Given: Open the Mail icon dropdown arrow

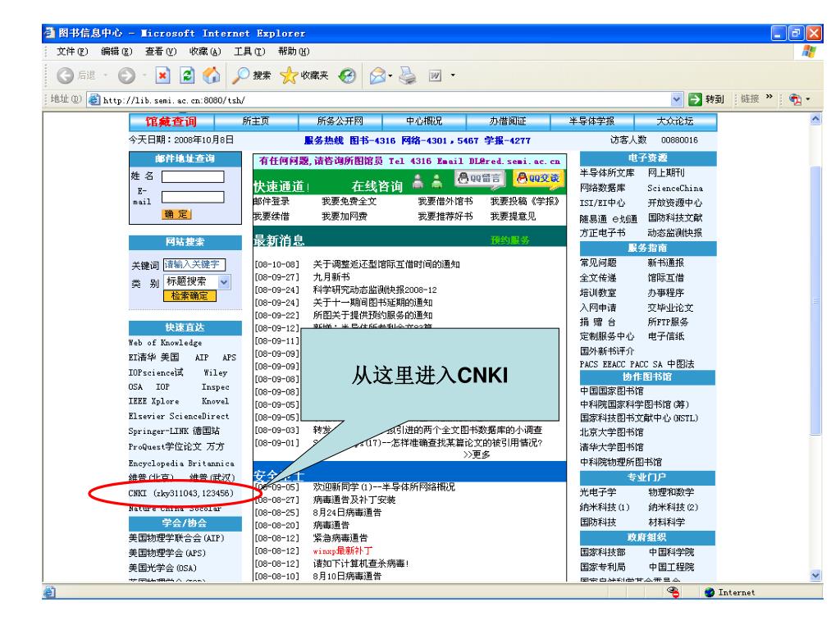Looking at the screenshot, I should tap(390, 75).
